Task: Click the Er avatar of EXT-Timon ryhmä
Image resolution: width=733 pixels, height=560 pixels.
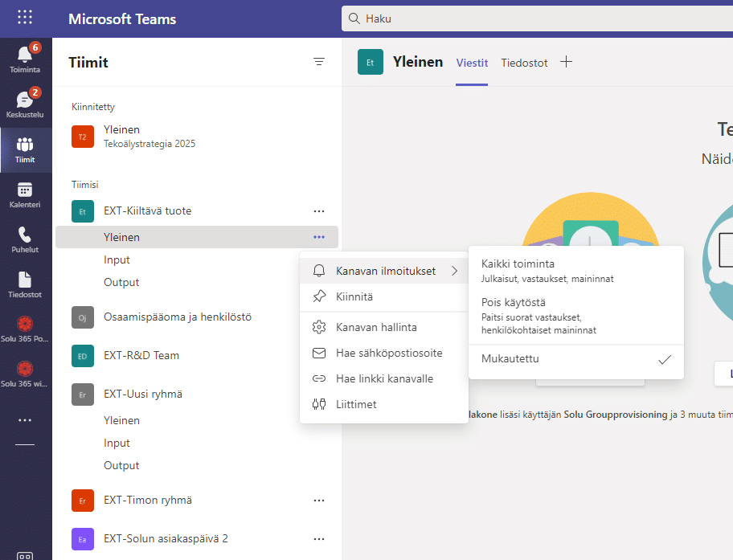Action: pos(83,501)
